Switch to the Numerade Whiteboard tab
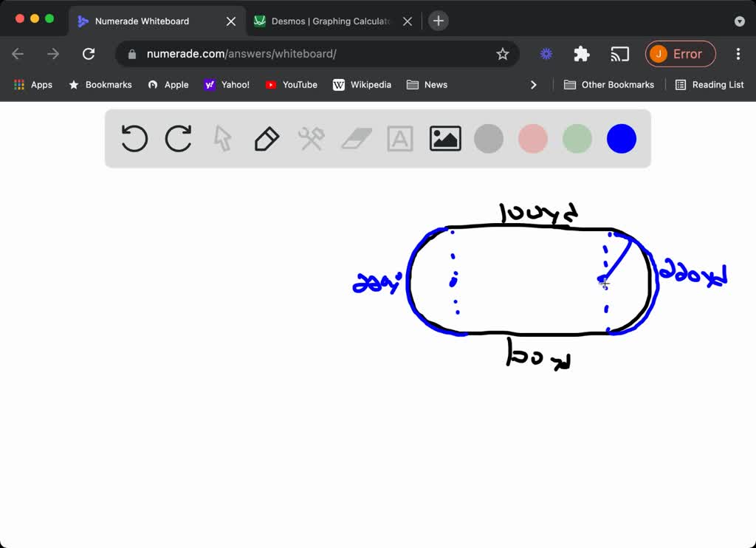756x548 pixels. tap(157, 21)
